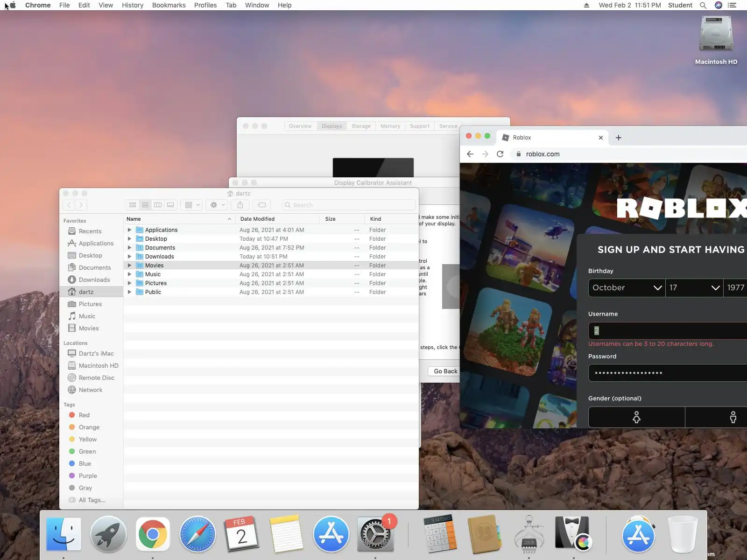Switch to the Memory tab
Viewport: 747px width, 560px height.
(x=390, y=126)
